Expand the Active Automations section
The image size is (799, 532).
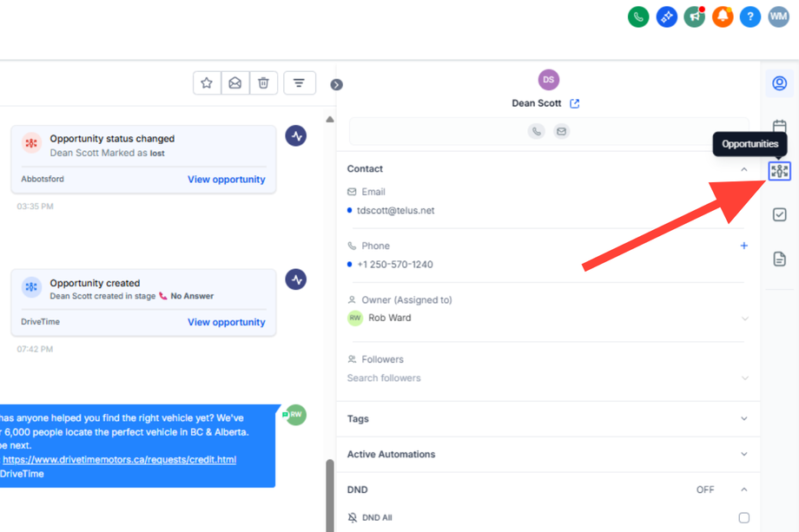click(744, 454)
